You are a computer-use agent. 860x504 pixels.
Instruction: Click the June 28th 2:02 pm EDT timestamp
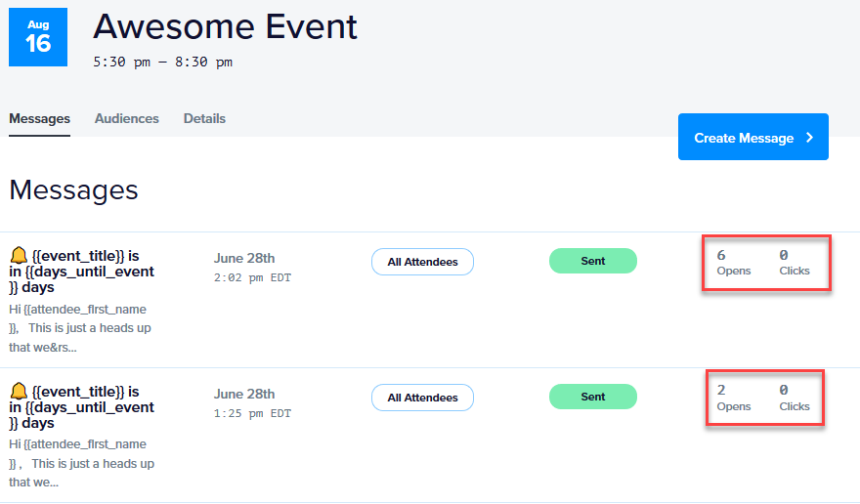[x=252, y=268]
